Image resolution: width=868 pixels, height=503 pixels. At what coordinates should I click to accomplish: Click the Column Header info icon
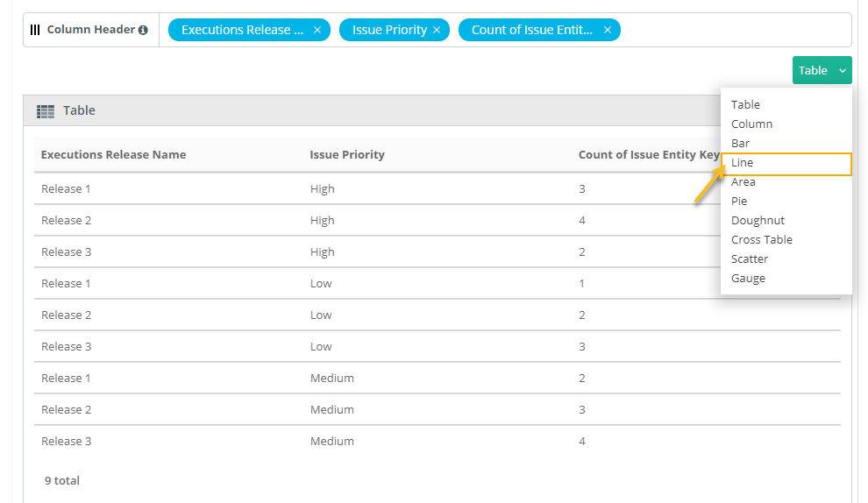point(143,30)
